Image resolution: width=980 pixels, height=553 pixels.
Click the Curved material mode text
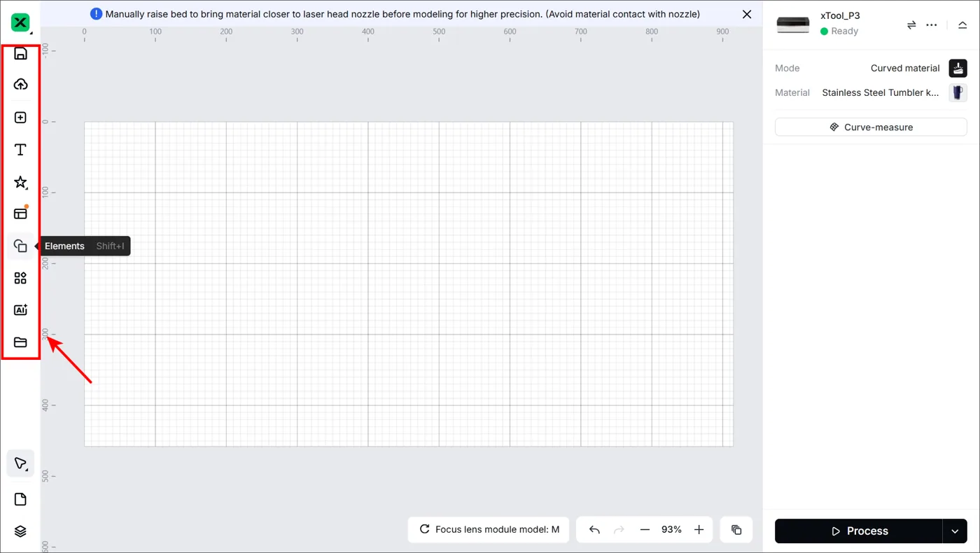tap(905, 68)
